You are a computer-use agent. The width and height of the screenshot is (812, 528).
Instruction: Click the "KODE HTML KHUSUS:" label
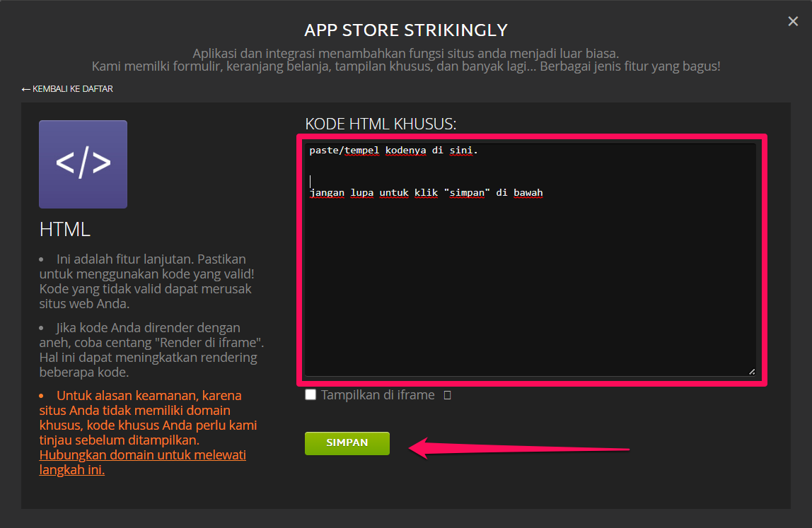(x=381, y=124)
